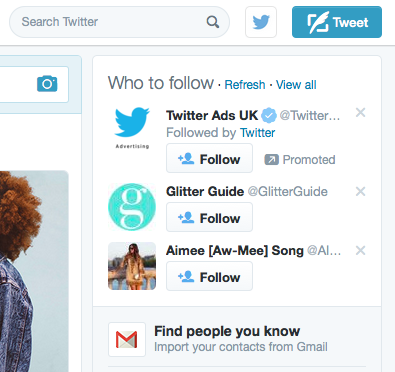Open Aimee Song profile picture
Viewport: 395px width, 372px height.
coord(132,266)
